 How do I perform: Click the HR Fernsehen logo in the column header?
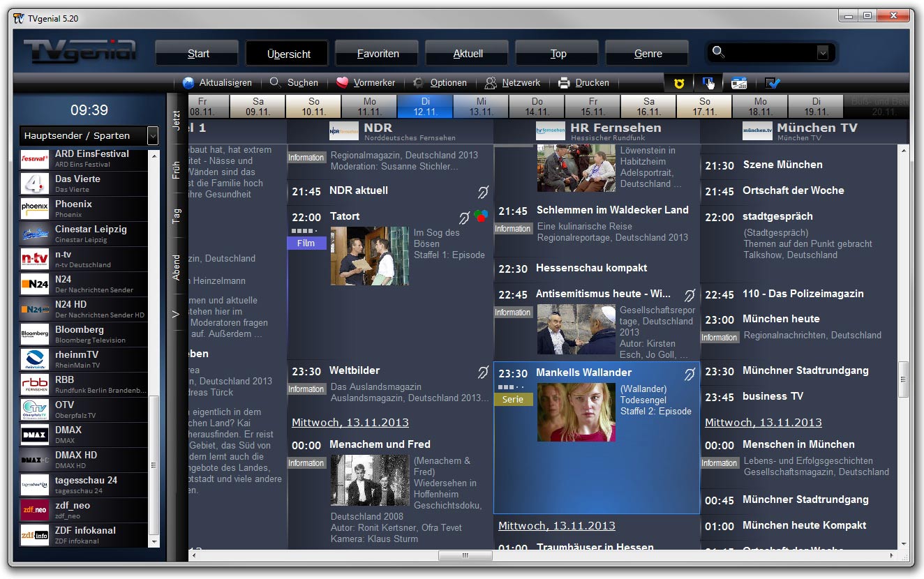tap(550, 131)
